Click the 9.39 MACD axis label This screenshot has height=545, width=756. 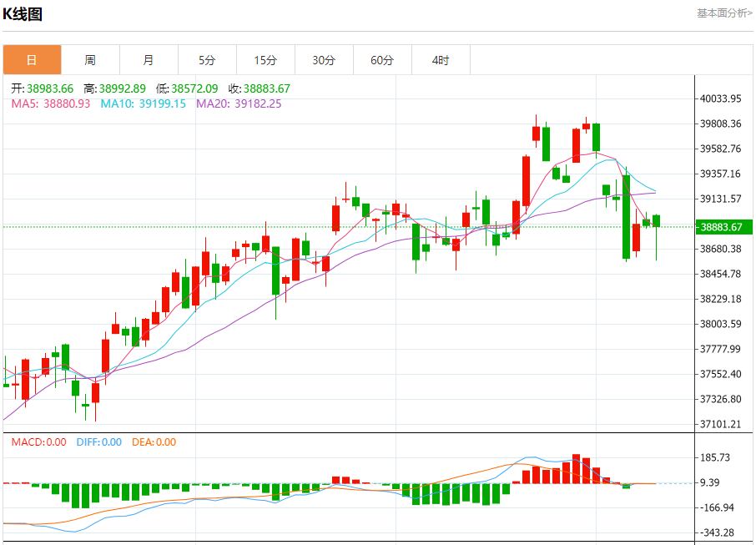pos(710,482)
